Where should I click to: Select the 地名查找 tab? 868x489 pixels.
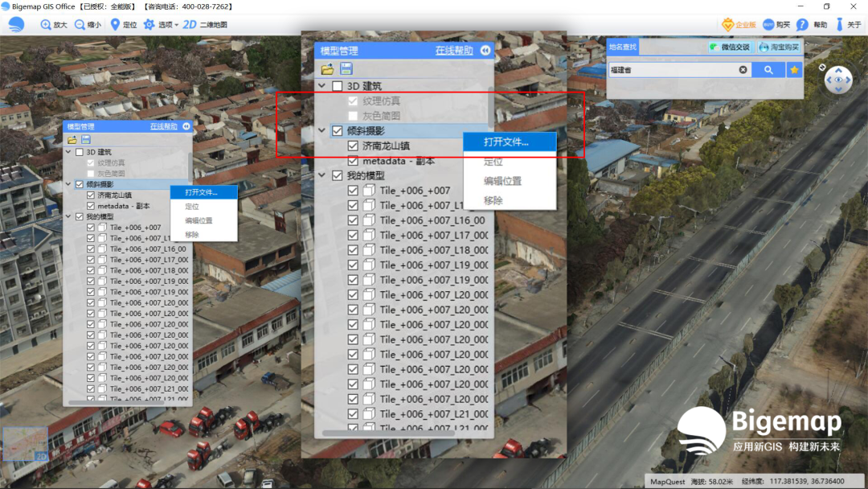pos(623,47)
